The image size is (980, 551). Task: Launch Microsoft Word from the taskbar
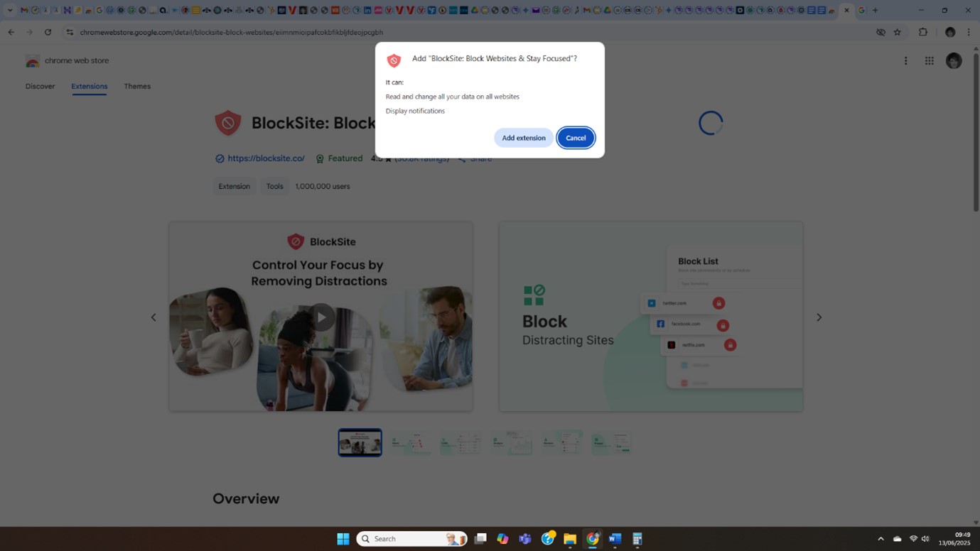tap(614, 538)
